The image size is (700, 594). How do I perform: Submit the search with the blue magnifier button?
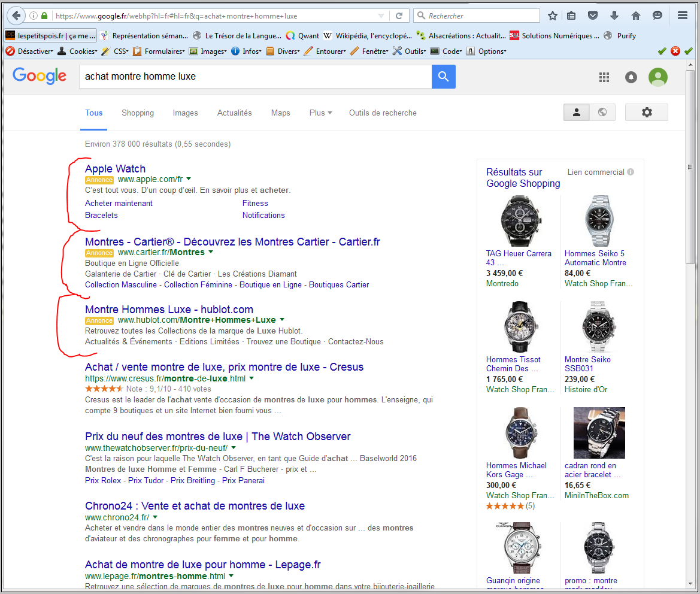click(443, 76)
